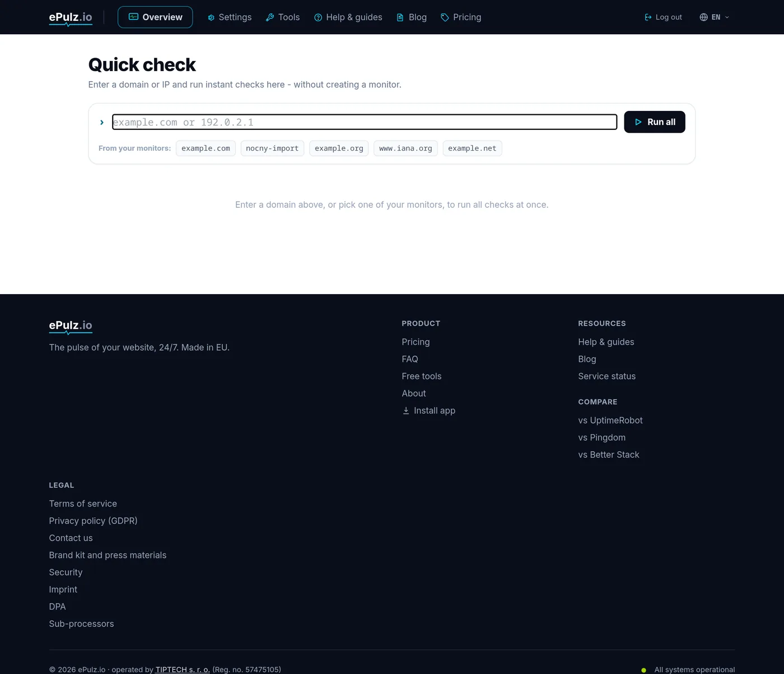
Task: Click the footer ePulz.io logo
Action: 71,327
